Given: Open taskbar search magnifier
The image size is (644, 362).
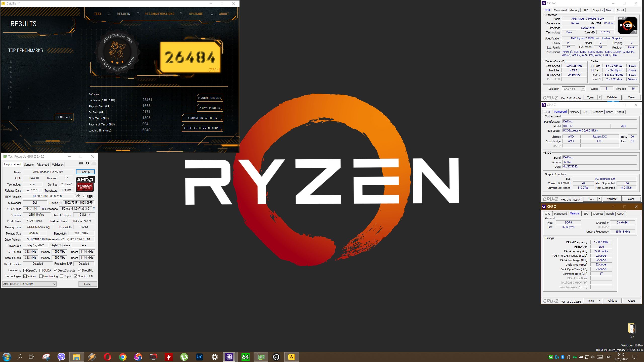Looking at the screenshot, I should click(x=19, y=357).
